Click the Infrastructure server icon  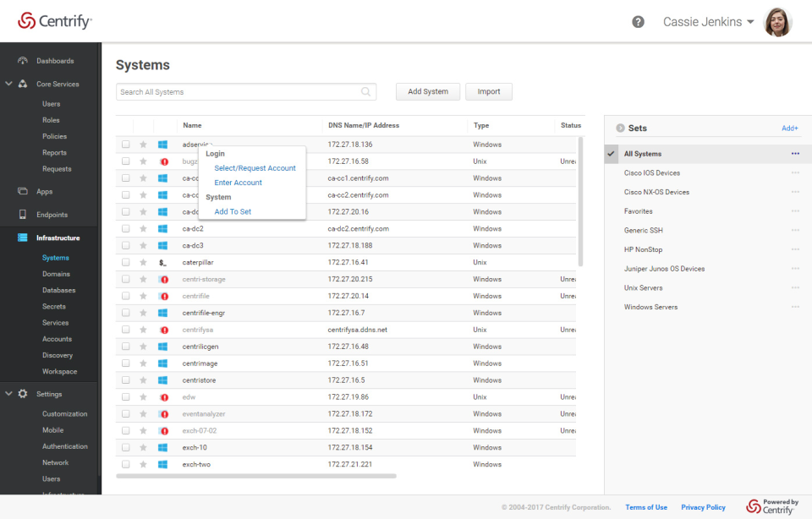(x=22, y=238)
